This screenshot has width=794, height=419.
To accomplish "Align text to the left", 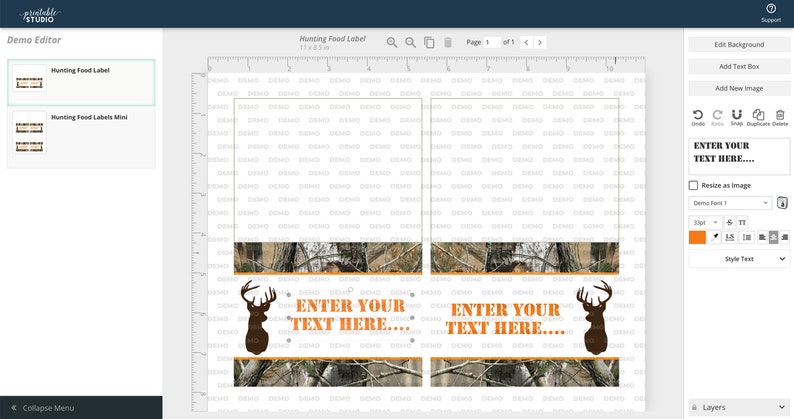I will pyautogui.click(x=762, y=237).
